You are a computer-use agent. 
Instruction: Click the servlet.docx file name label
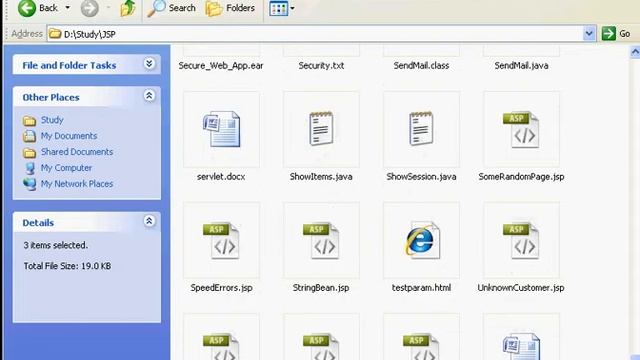221,177
